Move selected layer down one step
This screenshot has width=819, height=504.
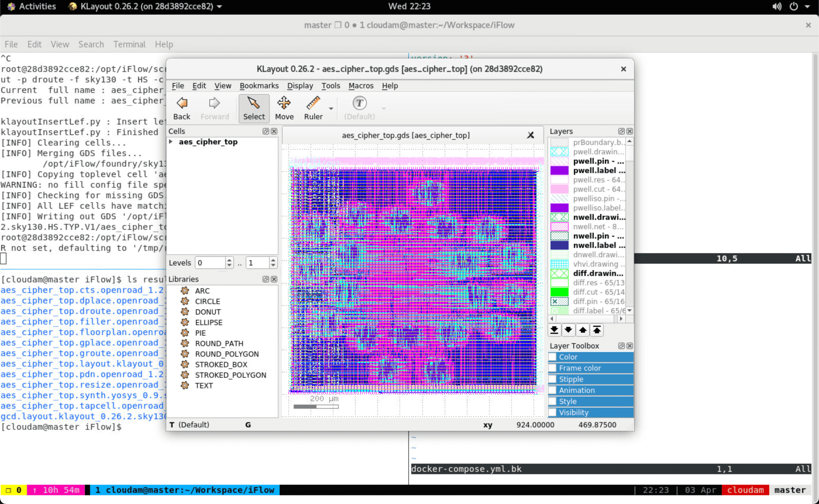pos(569,330)
